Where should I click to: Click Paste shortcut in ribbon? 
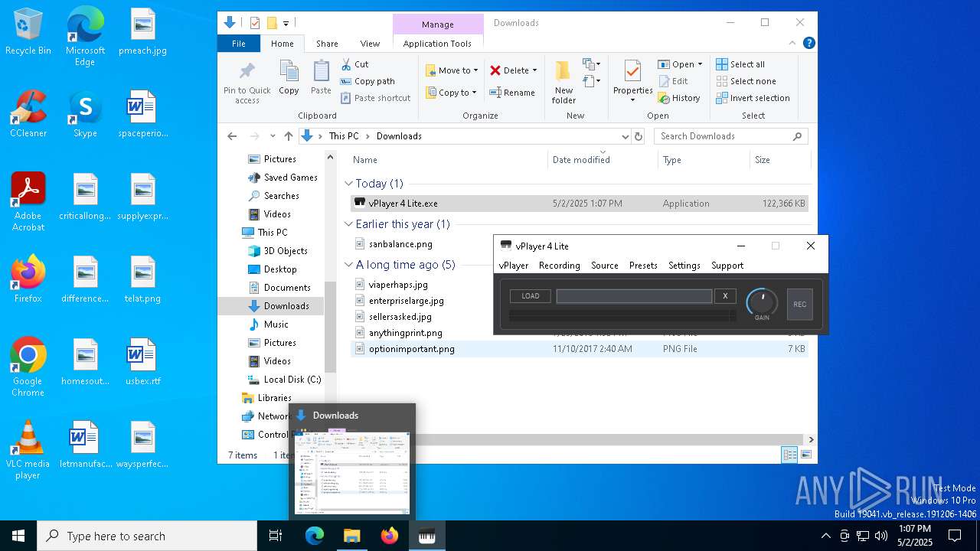pos(376,98)
